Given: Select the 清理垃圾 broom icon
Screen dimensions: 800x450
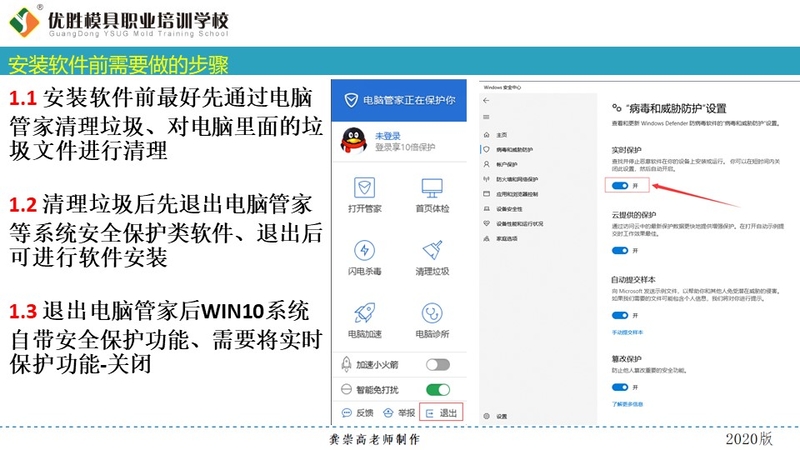Looking at the screenshot, I should (432, 251).
